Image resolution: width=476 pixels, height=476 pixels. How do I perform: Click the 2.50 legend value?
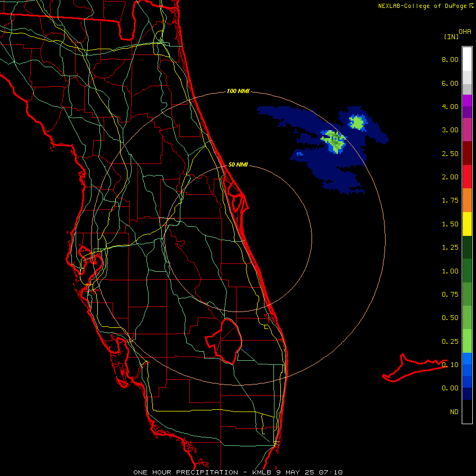[450, 153]
